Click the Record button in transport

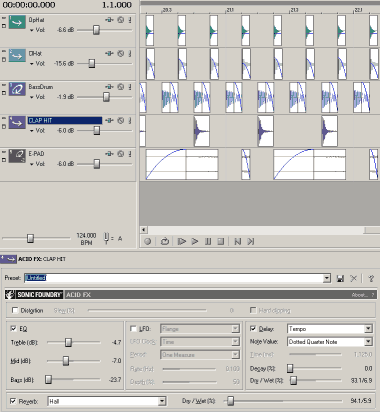148,241
